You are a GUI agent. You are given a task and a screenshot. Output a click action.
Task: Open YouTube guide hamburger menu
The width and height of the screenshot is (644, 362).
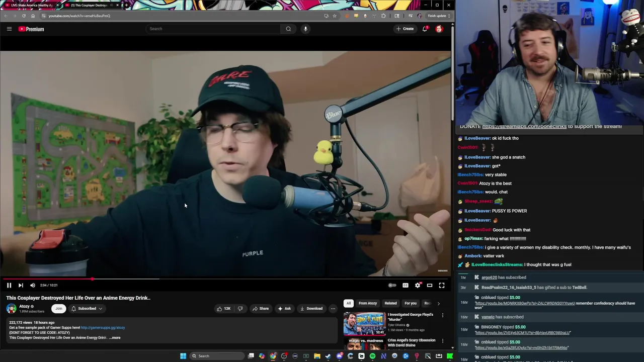[9, 29]
